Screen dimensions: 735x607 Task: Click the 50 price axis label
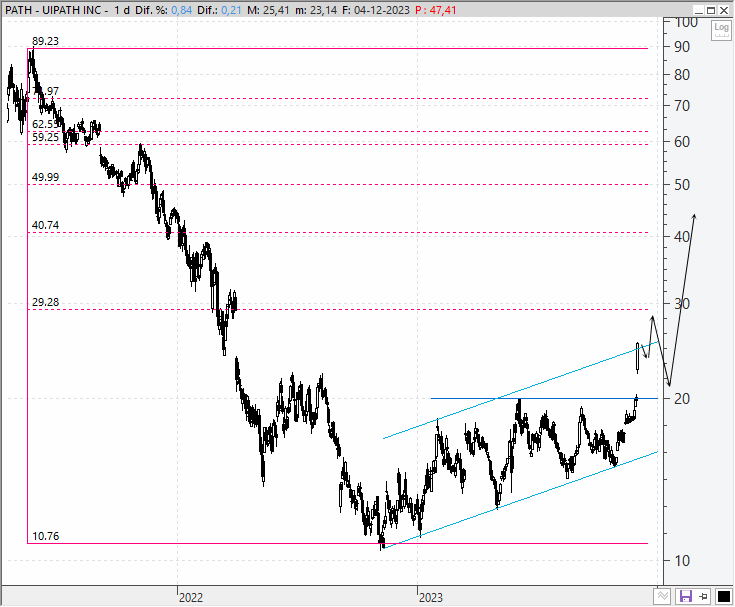point(682,185)
